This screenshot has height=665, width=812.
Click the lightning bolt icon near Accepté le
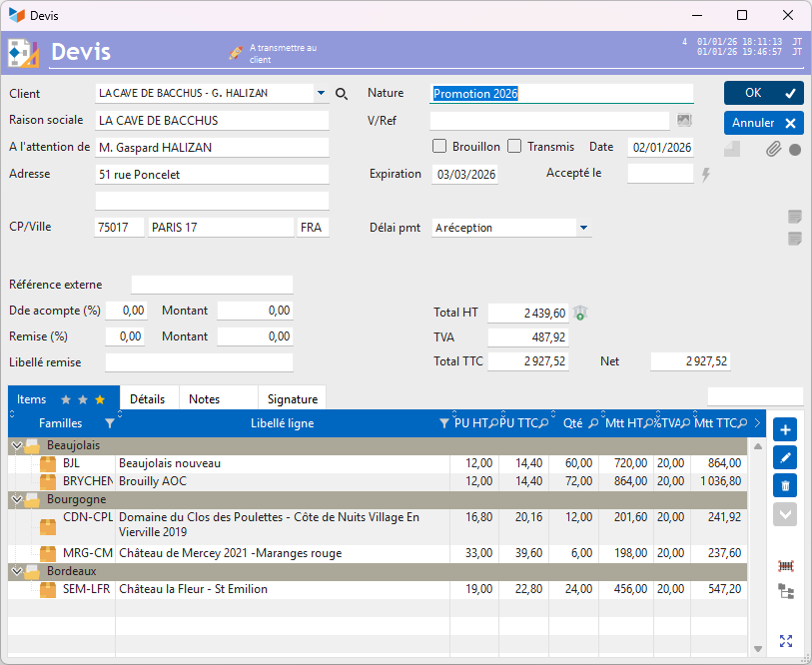(x=706, y=175)
